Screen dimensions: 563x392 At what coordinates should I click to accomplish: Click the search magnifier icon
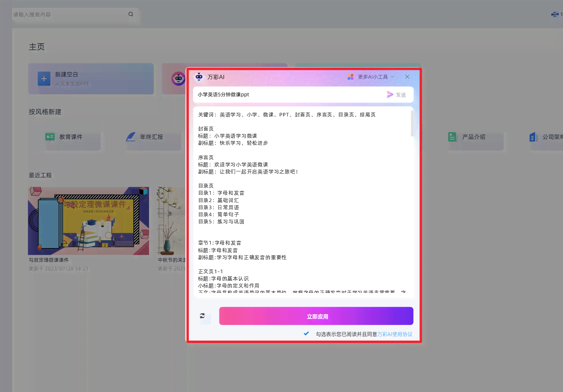pyautogui.click(x=131, y=14)
